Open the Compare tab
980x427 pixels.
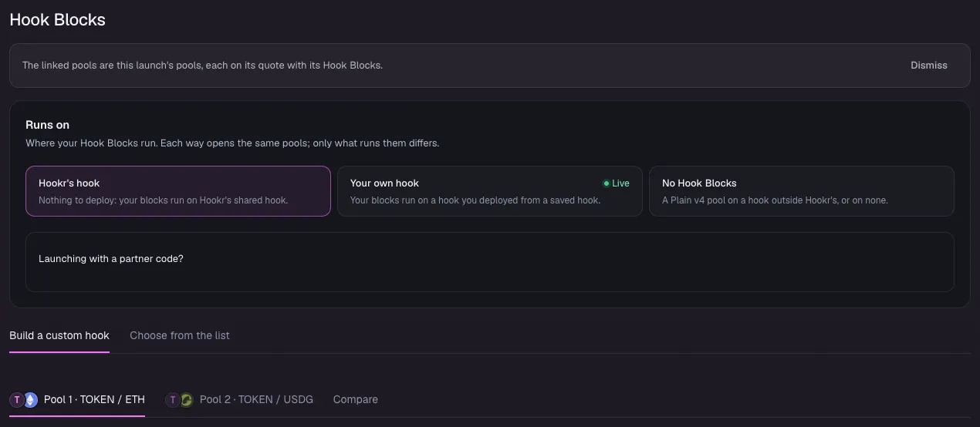coord(356,400)
